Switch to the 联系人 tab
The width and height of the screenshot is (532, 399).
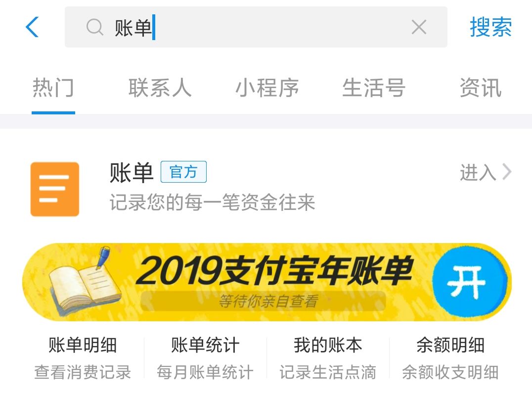[160, 88]
